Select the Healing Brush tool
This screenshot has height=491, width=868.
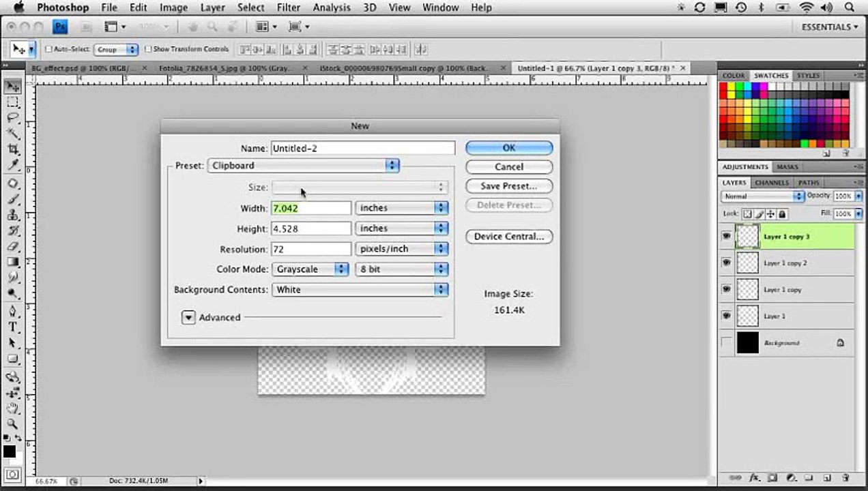point(13,183)
